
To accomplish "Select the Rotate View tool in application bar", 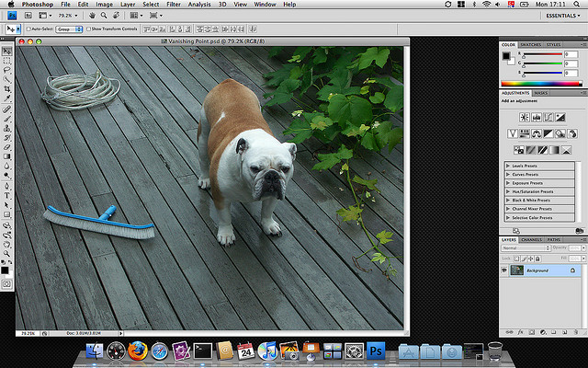I will (x=117, y=16).
